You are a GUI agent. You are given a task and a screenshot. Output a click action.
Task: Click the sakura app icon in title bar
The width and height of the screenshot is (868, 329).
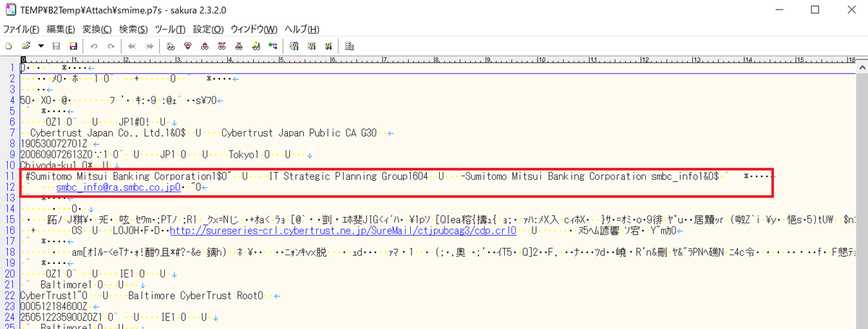pos(10,10)
